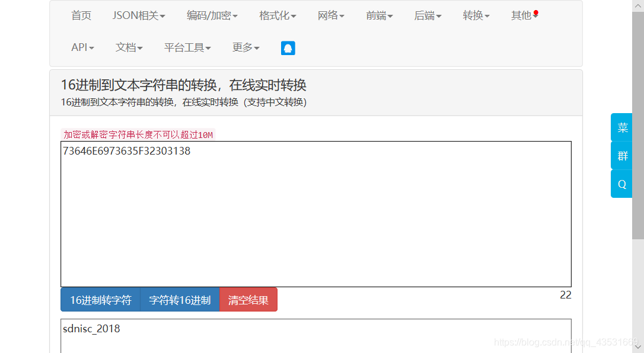Open the 网络 dropdown menu
644x353 pixels.
pyautogui.click(x=331, y=15)
